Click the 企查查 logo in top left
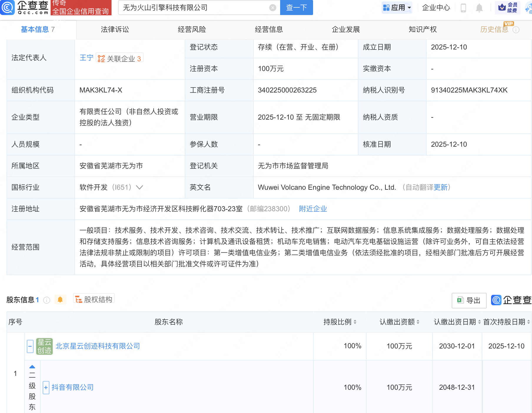 point(25,8)
